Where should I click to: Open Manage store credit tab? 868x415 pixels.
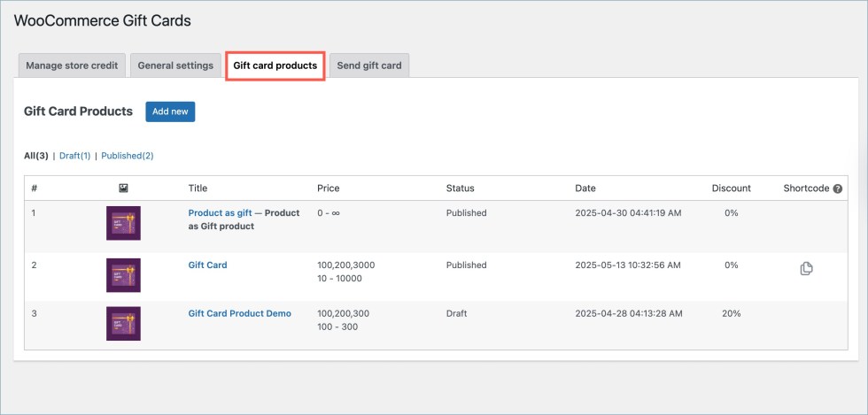pyautogui.click(x=72, y=65)
